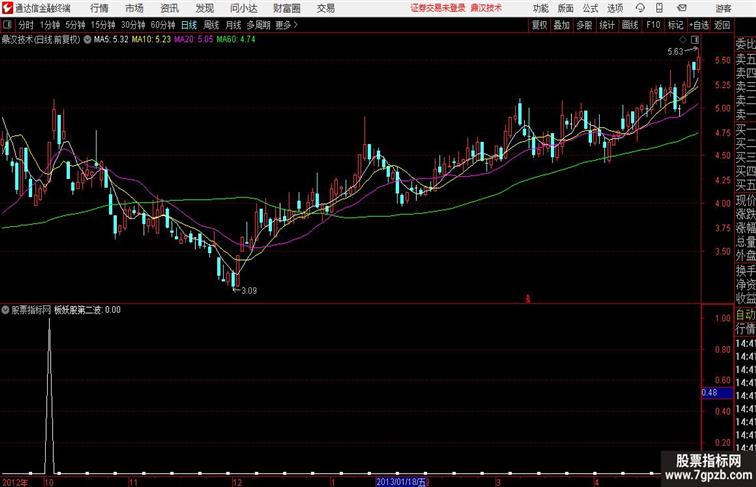This screenshot has width=756, height=487.
Task: Expand the stock title dropdown arrow
Action: pyautogui.click(x=87, y=40)
